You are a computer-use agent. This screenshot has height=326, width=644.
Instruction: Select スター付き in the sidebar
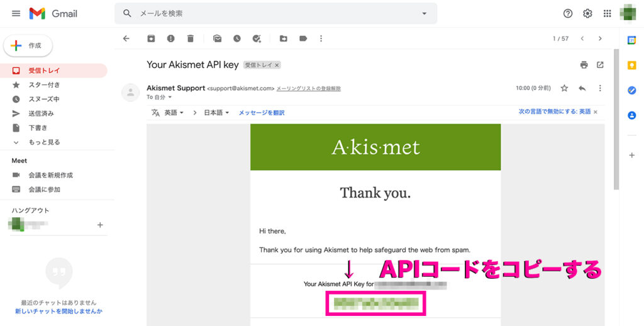(x=53, y=85)
